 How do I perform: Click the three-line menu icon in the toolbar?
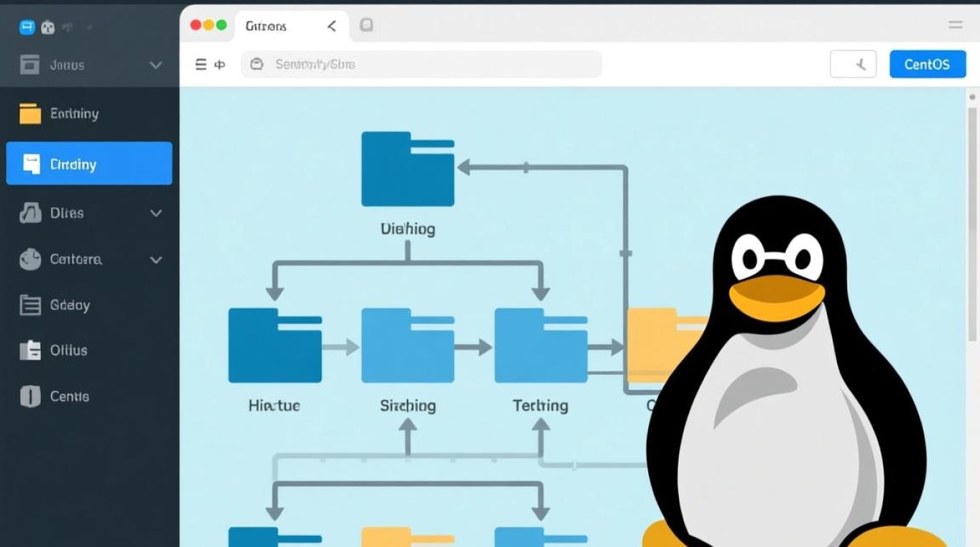coord(201,64)
